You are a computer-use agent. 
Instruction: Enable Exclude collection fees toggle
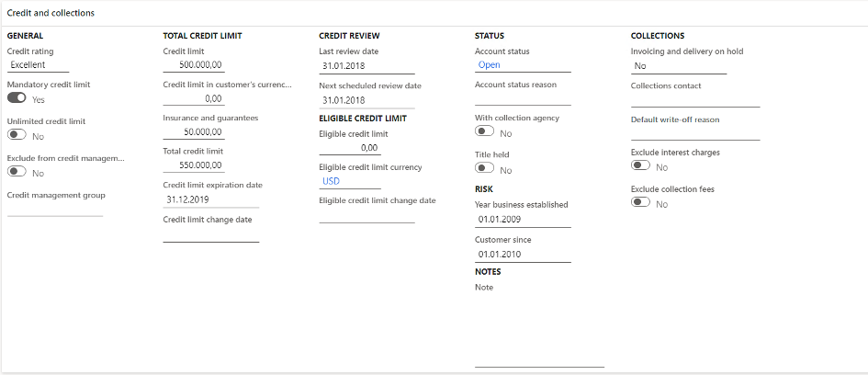point(640,203)
